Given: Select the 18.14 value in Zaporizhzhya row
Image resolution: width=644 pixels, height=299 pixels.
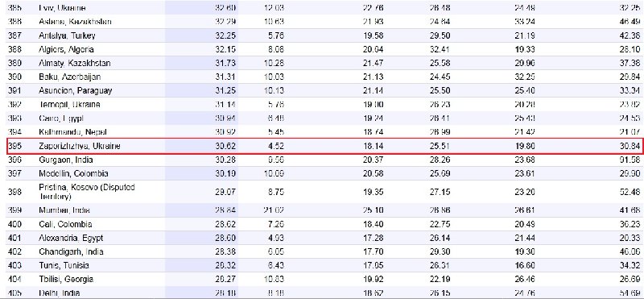Looking at the screenshot, I should click(x=374, y=146).
